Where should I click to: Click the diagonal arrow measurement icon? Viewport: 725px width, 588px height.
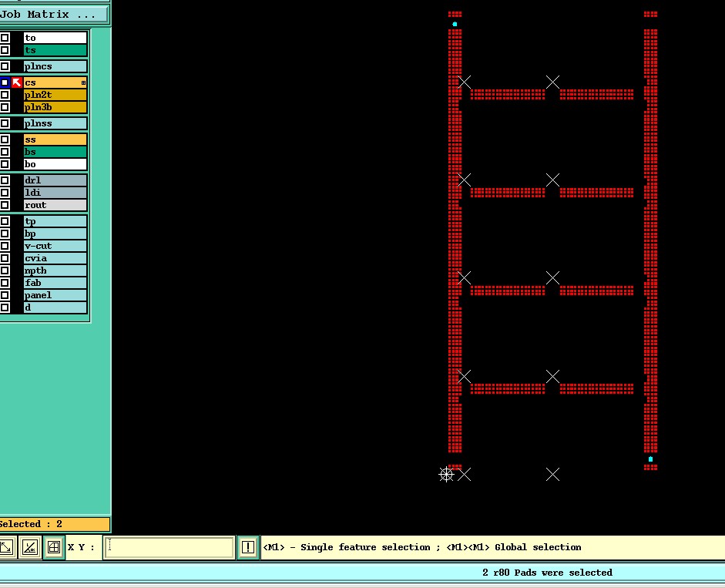pos(8,547)
